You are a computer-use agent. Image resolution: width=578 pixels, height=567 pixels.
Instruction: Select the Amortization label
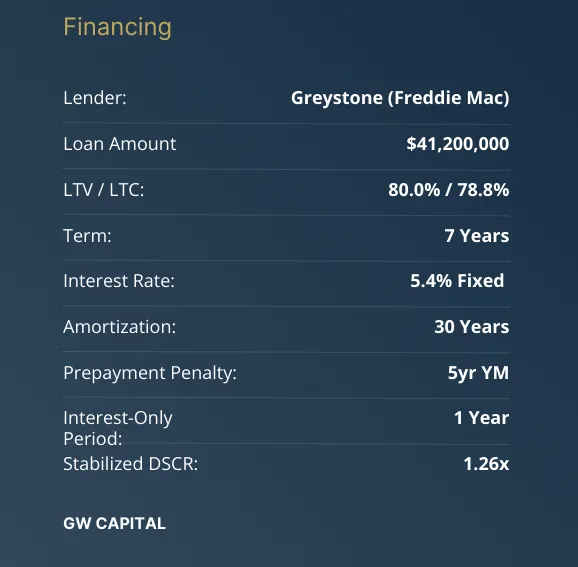point(119,327)
